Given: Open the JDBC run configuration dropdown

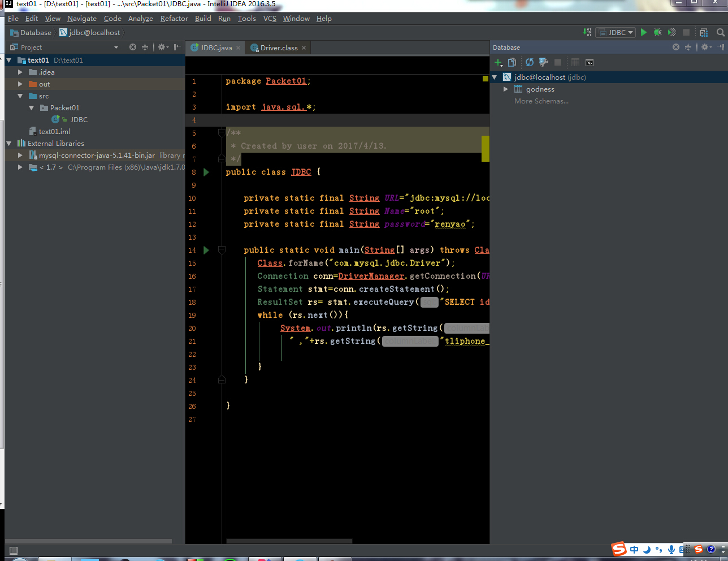Looking at the screenshot, I should tap(617, 33).
